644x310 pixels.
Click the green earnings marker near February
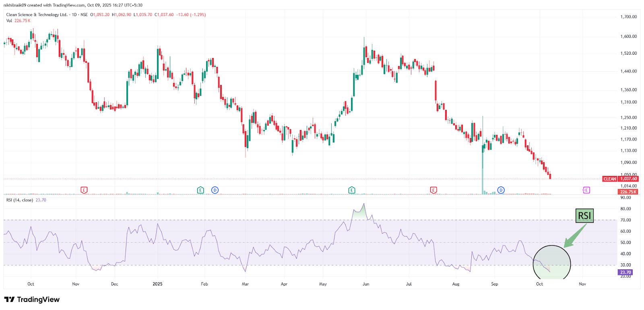tap(200, 190)
